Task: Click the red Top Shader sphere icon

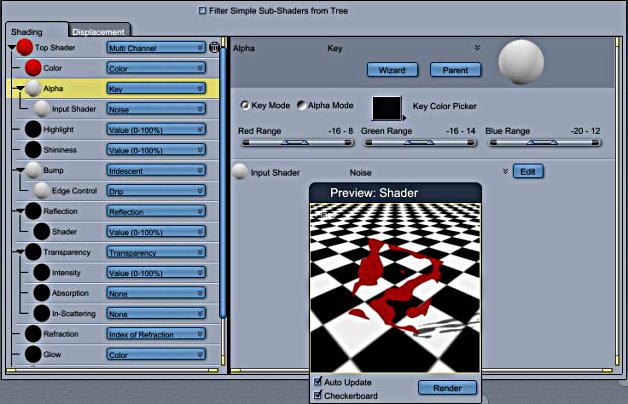Action: 24,47
